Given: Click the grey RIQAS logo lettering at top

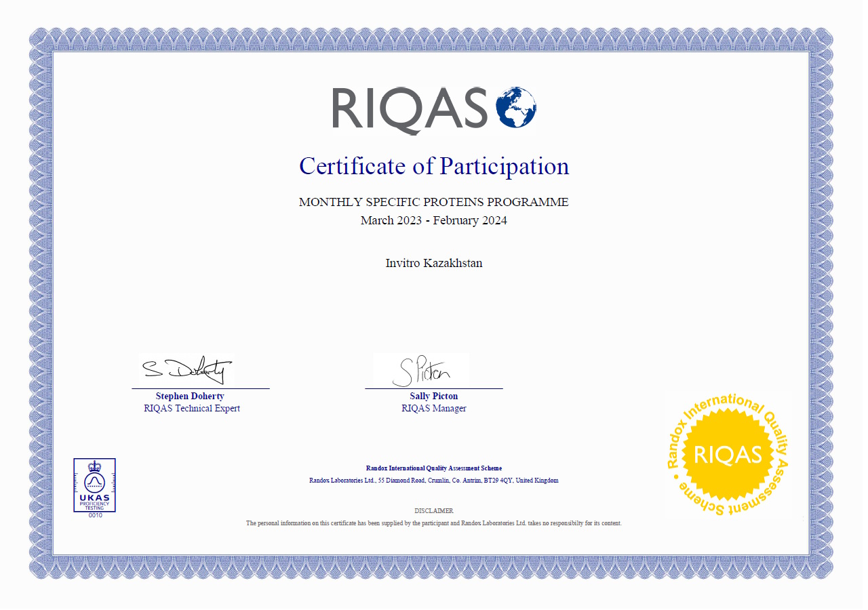Looking at the screenshot, I should 410,108.
